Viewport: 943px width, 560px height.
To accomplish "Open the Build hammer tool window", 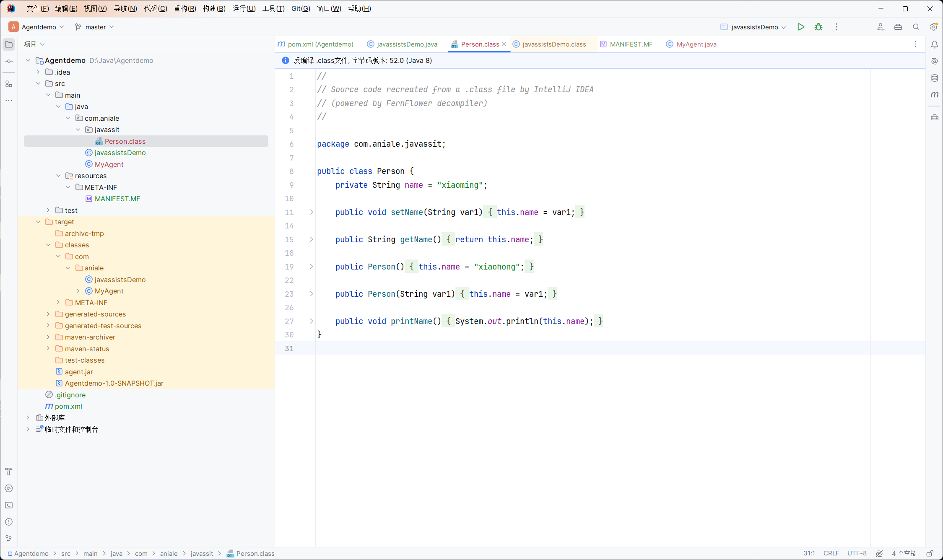I will point(9,472).
